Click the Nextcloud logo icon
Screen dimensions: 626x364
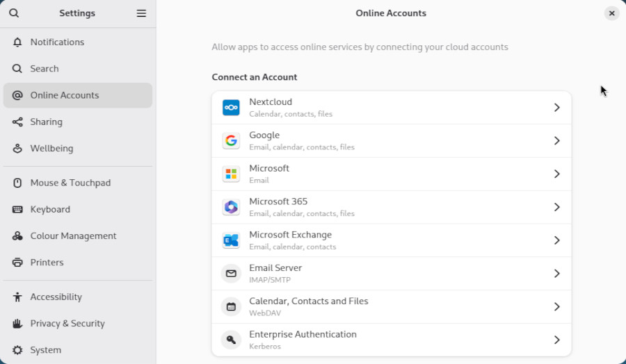coord(231,108)
